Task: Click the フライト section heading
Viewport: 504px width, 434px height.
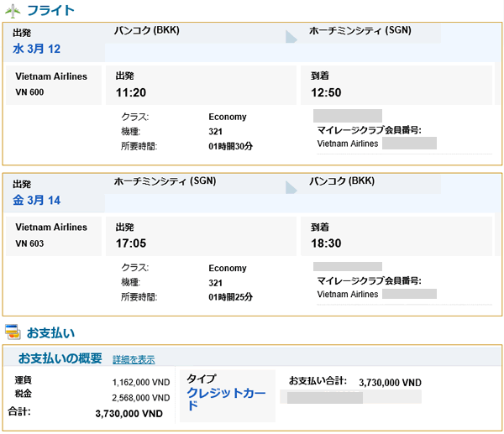Action: pos(50,11)
